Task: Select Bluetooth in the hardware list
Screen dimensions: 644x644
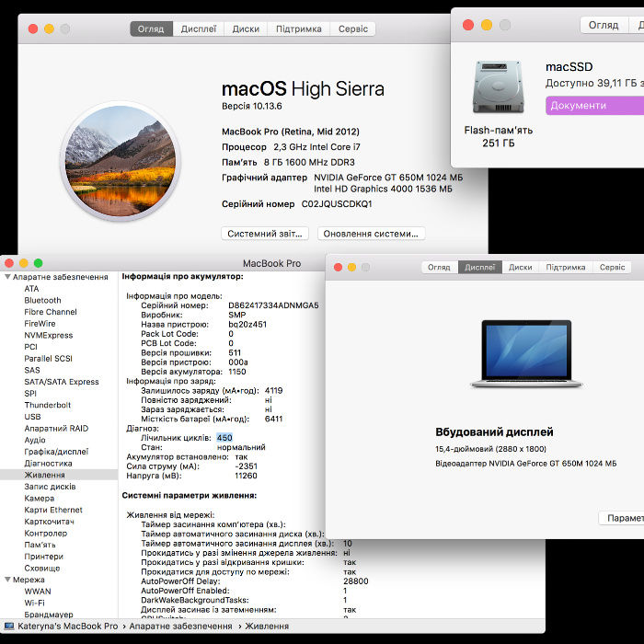Action: click(x=42, y=300)
